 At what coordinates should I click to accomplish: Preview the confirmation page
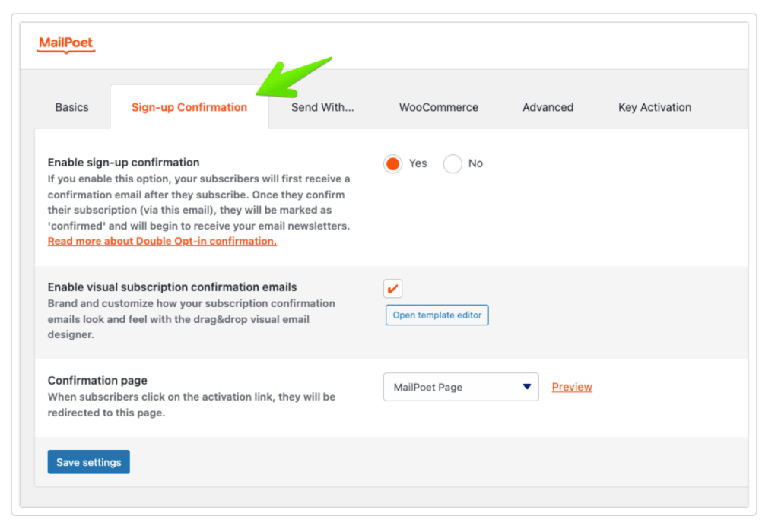click(572, 387)
